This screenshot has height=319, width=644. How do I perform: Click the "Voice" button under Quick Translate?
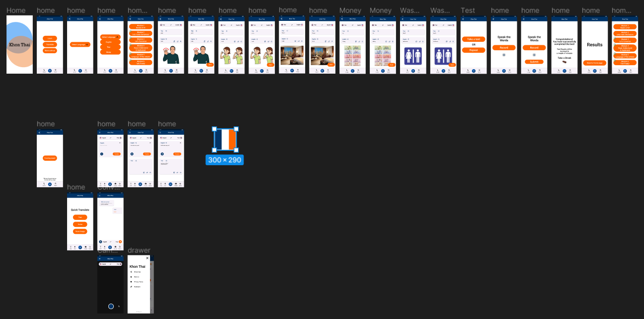[80, 224]
